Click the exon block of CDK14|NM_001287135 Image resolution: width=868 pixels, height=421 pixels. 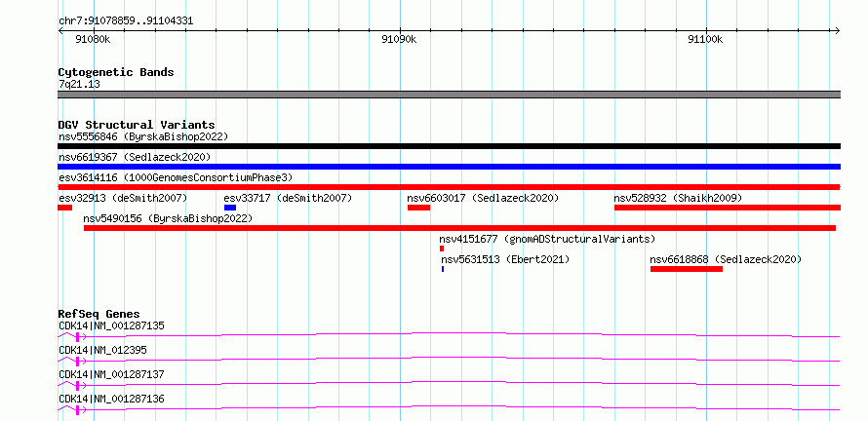point(78,336)
